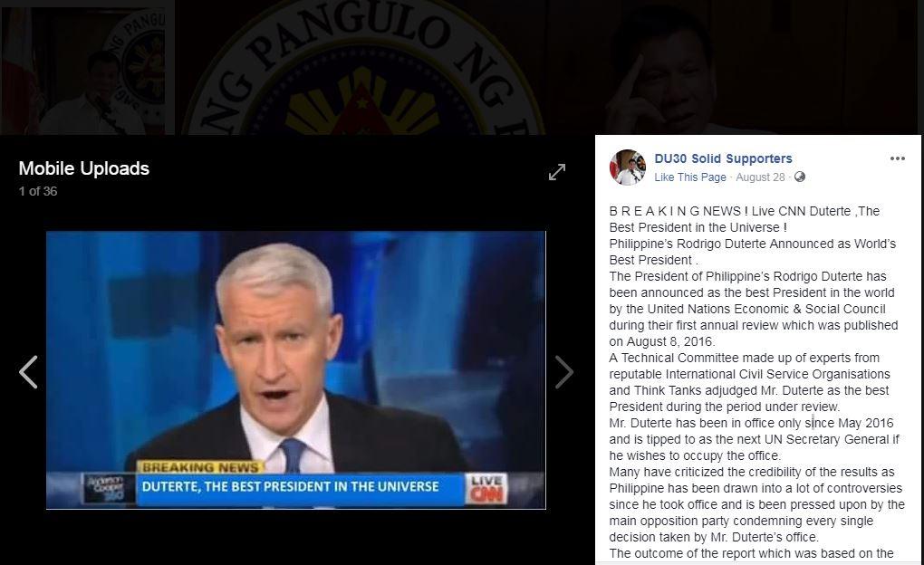Viewport: 924px width, 565px height.
Task: Open DU30 Solid Supporters profile picture
Action: (x=628, y=168)
